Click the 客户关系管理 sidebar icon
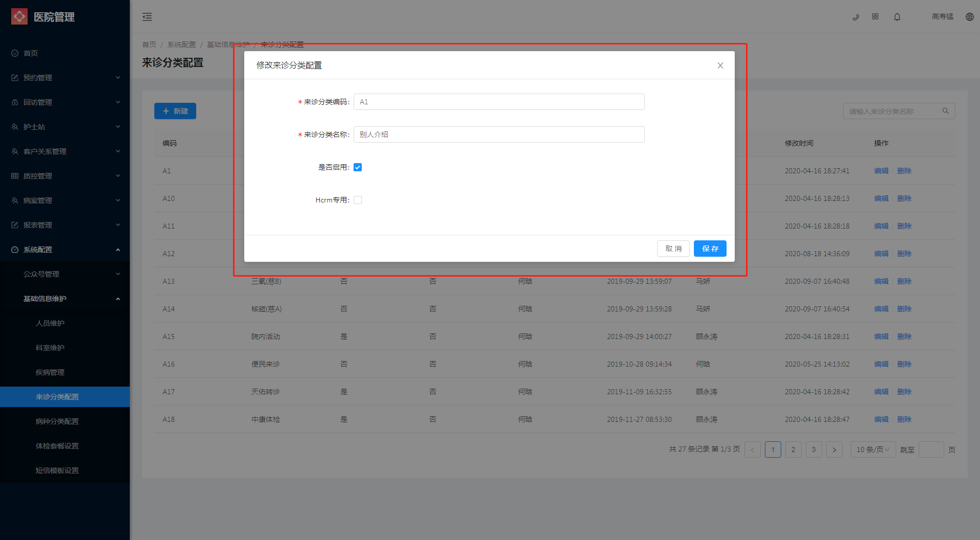 click(15, 151)
